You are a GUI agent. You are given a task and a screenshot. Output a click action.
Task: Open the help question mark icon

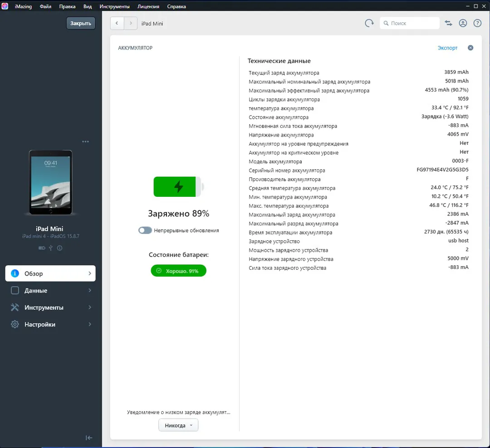tap(477, 23)
